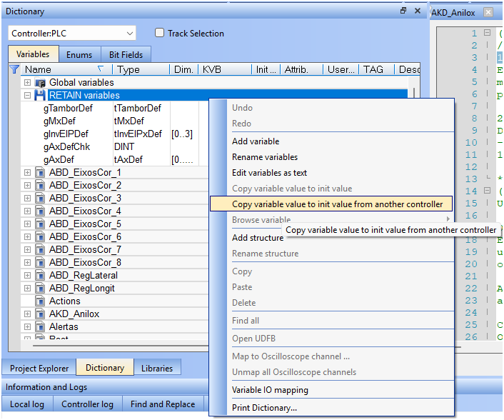Click the RETAIN variables save-disk icon
This screenshot has height=420, width=504.
[x=40, y=96]
